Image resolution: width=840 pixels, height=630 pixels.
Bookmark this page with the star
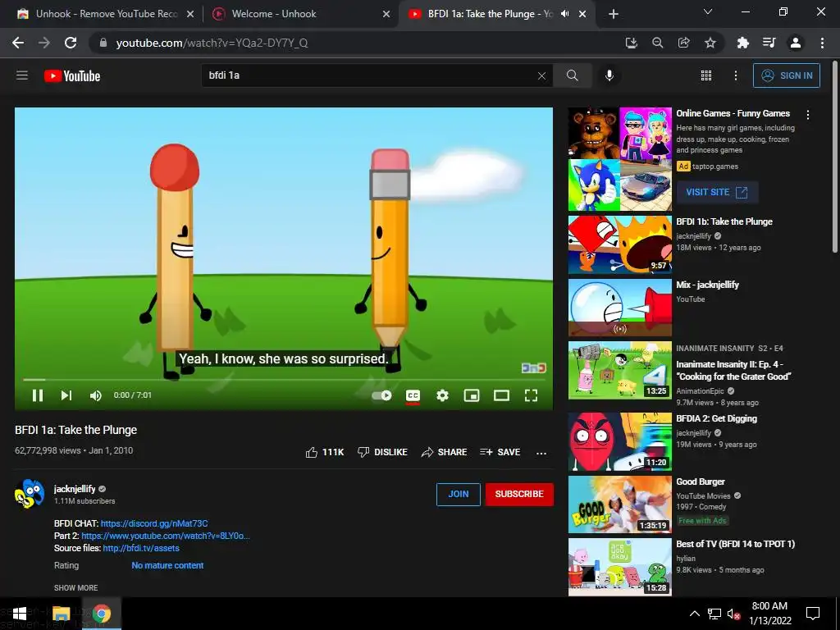coord(710,43)
